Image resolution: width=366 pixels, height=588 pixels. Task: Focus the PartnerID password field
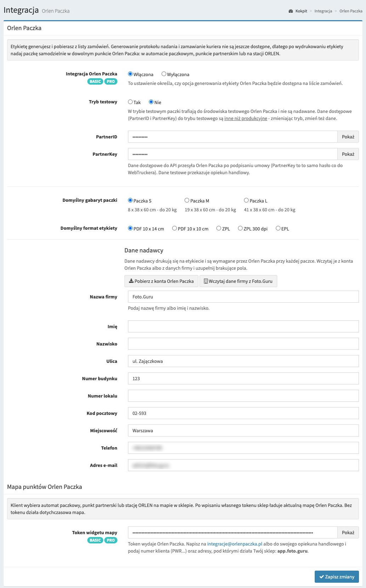pyautogui.click(x=233, y=137)
